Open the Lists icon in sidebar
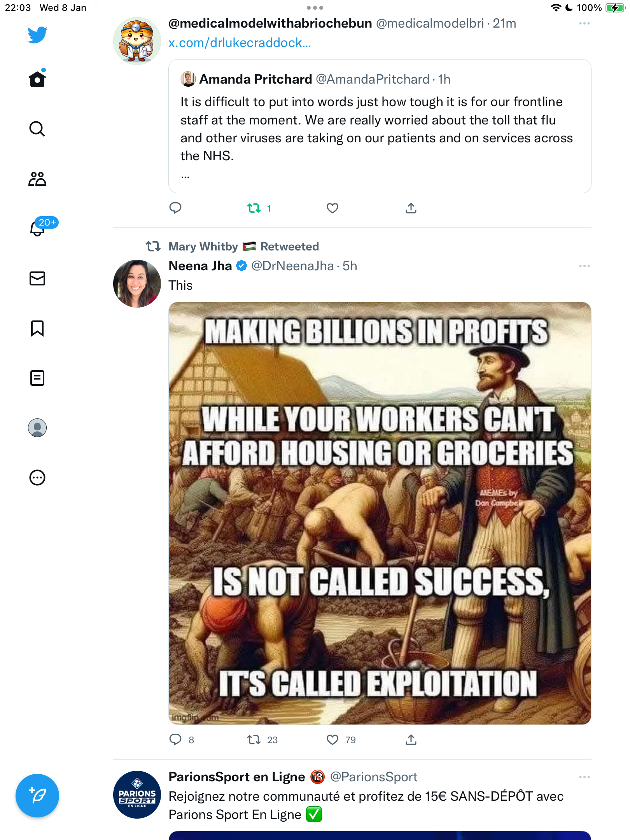 click(x=37, y=378)
